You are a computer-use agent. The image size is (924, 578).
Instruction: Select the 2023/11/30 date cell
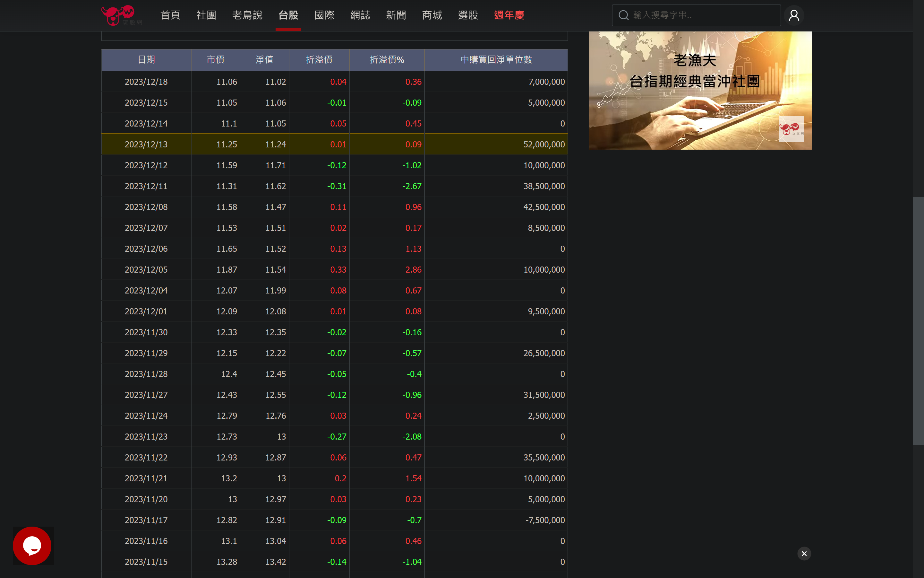tap(146, 332)
